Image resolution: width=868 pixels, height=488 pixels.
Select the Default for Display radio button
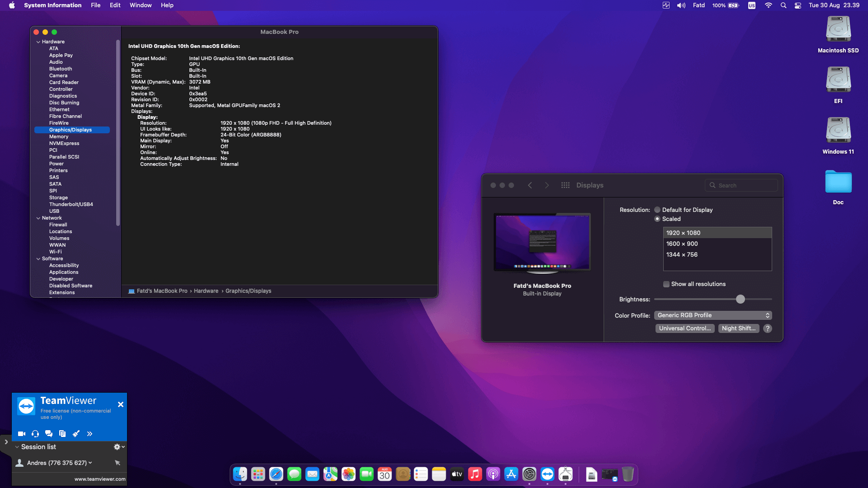tap(657, 210)
